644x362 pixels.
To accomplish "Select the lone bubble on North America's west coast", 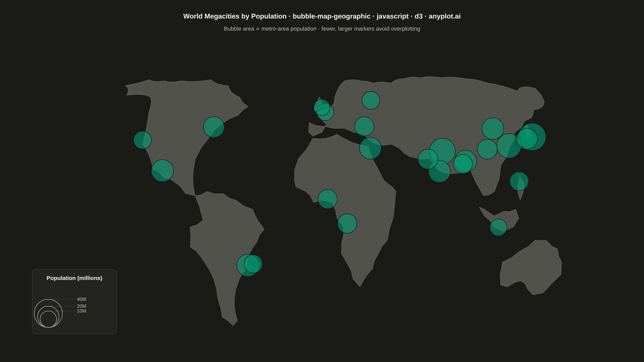I will pos(142,140).
